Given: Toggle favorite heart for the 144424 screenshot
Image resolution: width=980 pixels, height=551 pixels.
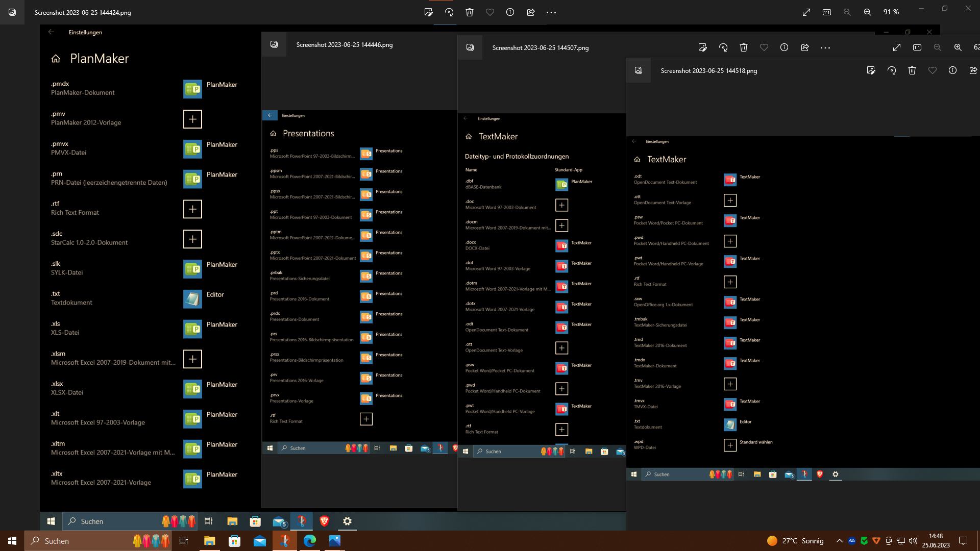Looking at the screenshot, I should point(490,12).
